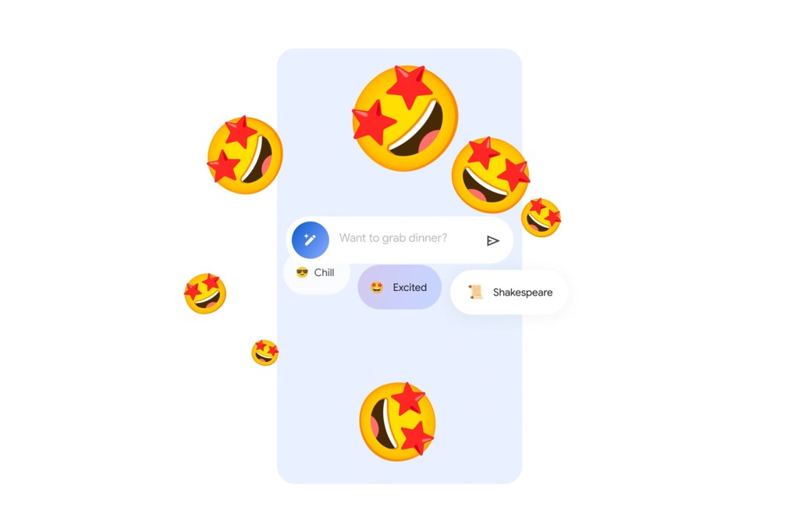Click empty light-blue panel area under the bottom emoji

pyautogui.click(x=399, y=472)
